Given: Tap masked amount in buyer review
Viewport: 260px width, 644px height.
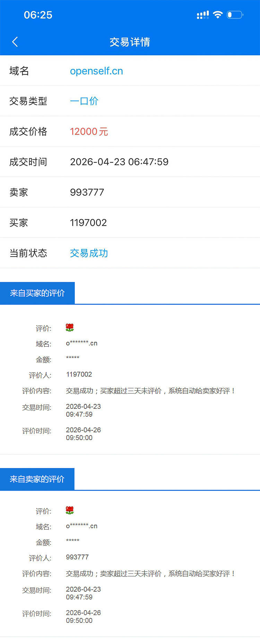Looking at the screenshot, I should pyautogui.click(x=73, y=358).
